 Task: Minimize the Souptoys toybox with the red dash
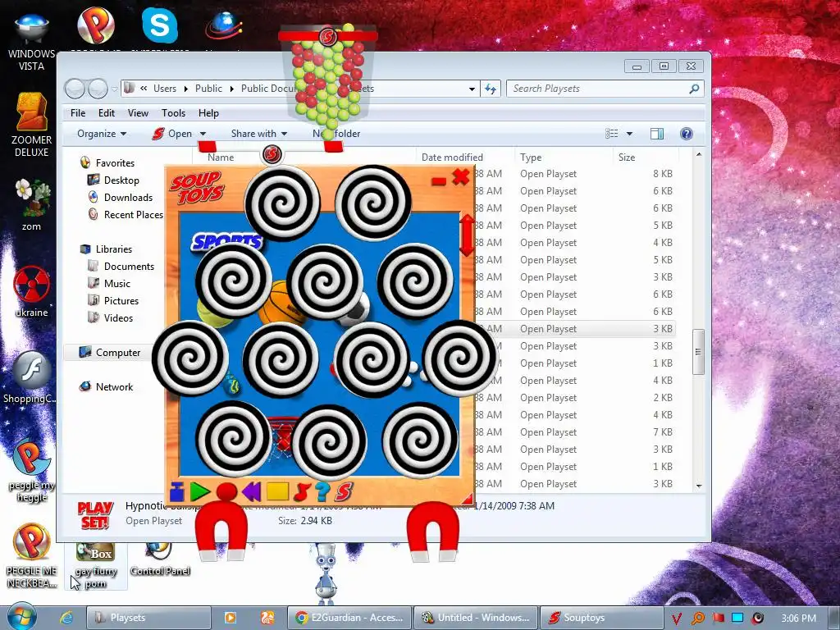click(439, 181)
